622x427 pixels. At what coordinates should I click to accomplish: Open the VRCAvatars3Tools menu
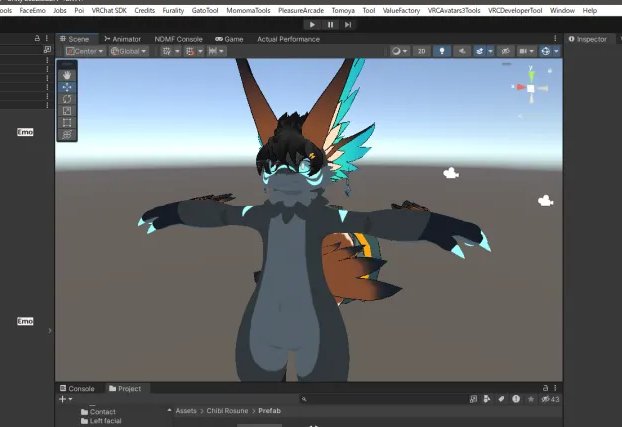coord(454,10)
